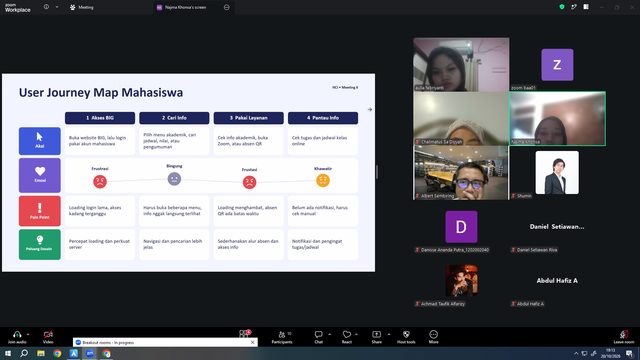
Task: Open the React heart menu
Action: click(347, 337)
